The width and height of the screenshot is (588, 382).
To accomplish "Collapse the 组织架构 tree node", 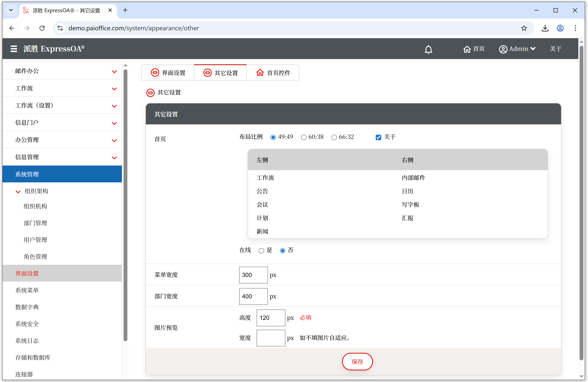I will pyautogui.click(x=18, y=191).
